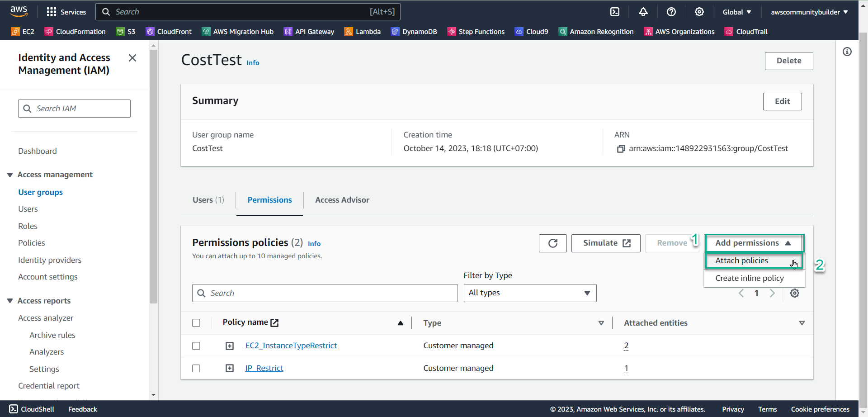Image resolution: width=868 pixels, height=417 pixels.
Task: Go to User groups in sidebar
Action: pyautogui.click(x=40, y=192)
